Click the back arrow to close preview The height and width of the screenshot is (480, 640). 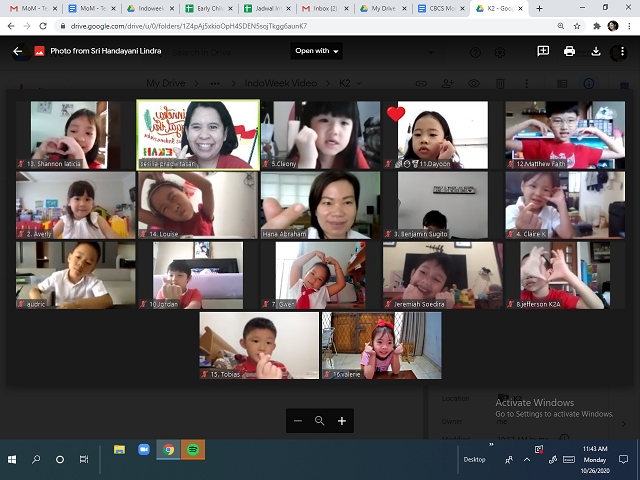[x=18, y=51]
